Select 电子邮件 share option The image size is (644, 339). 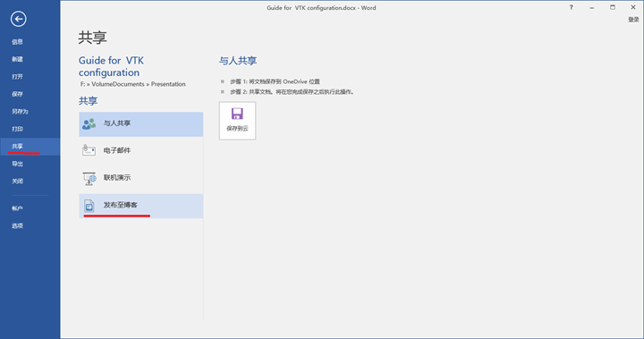(x=141, y=151)
